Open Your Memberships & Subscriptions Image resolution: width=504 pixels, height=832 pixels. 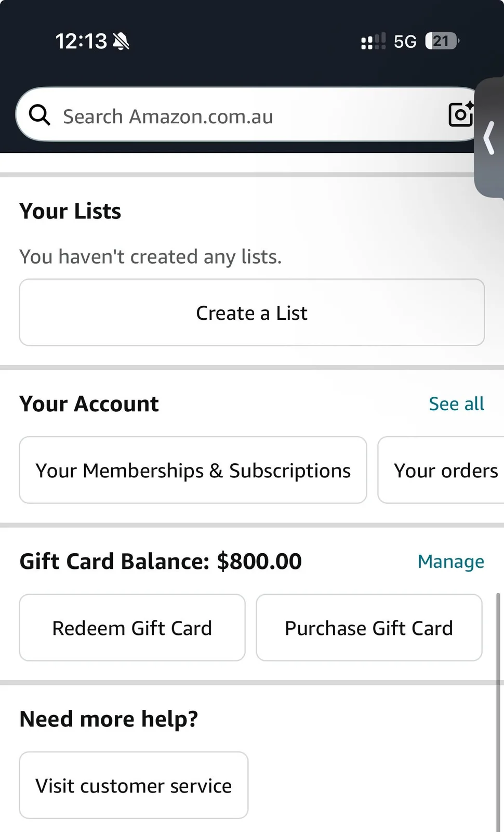[193, 470]
